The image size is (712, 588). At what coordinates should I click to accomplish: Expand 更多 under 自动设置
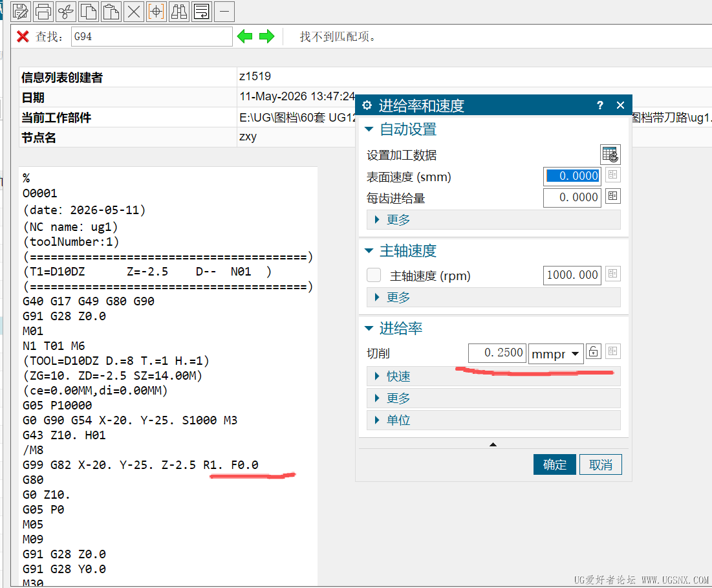click(x=493, y=220)
